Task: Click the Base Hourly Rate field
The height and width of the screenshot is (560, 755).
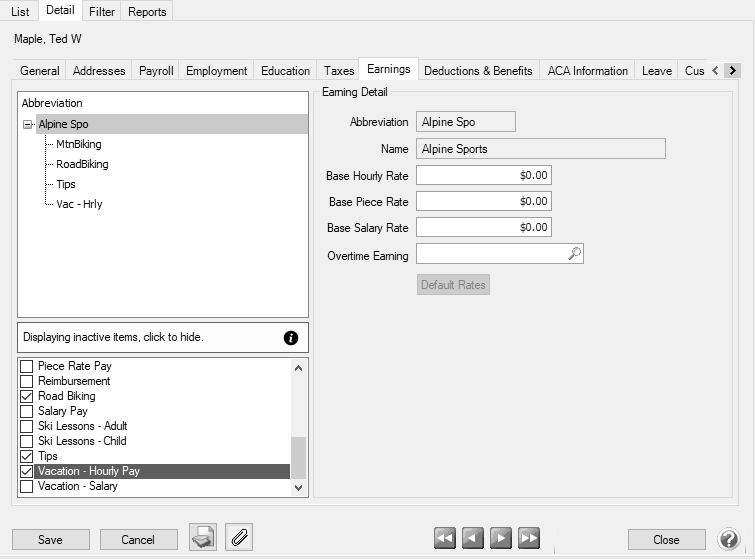Action: [x=484, y=176]
